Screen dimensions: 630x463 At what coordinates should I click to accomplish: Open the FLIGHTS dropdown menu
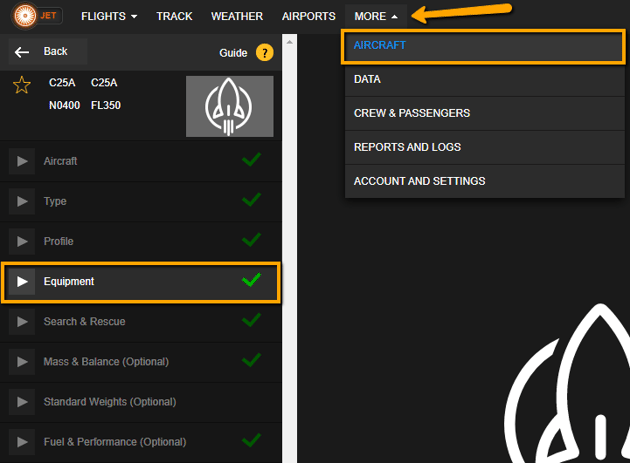(109, 17)
